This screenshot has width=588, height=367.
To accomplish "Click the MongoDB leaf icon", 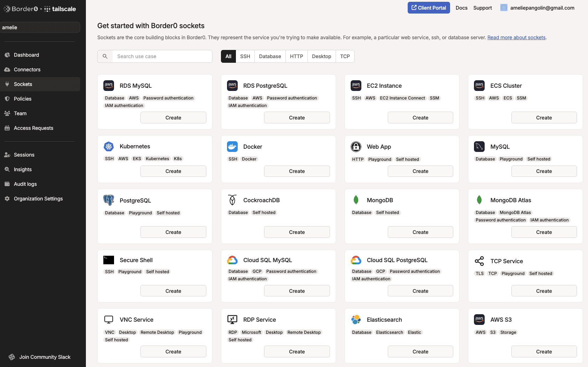I will 356,200.
